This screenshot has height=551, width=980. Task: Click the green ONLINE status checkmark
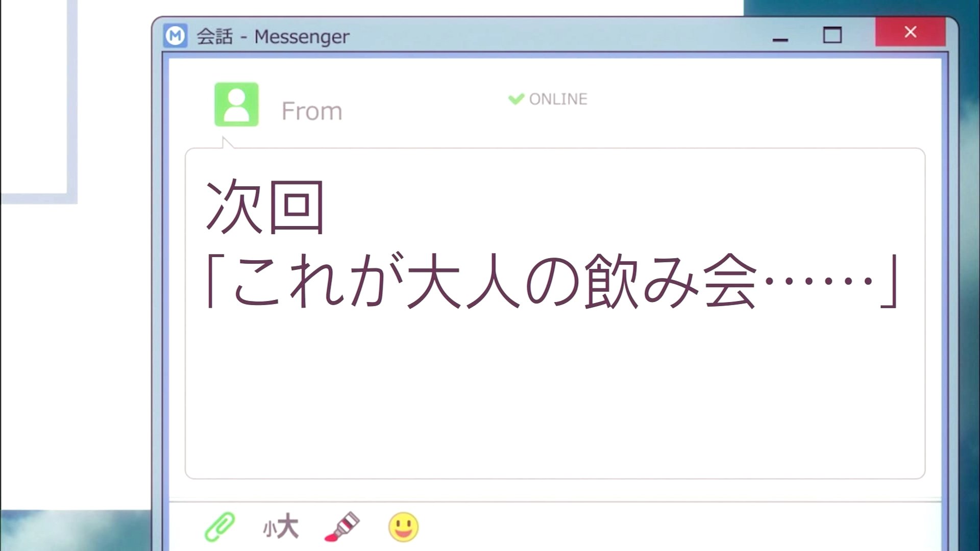(x=516, y=98)
